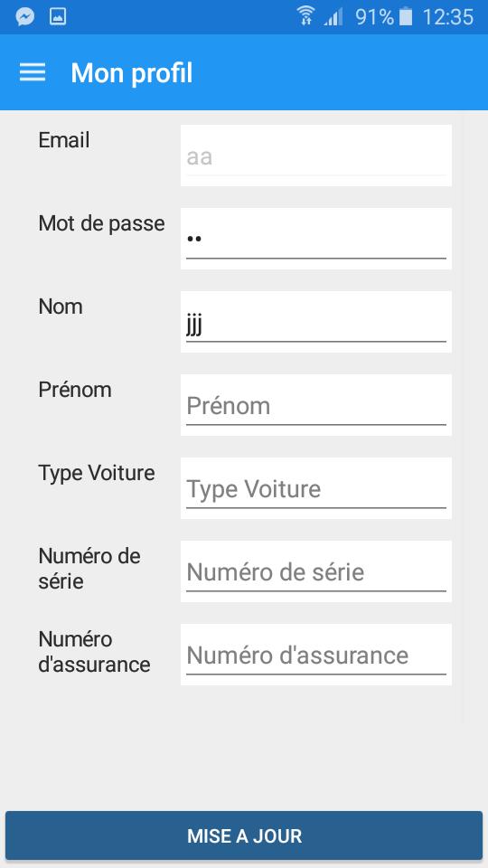Select the Type Voiture input field
488x868 pixels.
click(316, 487)
